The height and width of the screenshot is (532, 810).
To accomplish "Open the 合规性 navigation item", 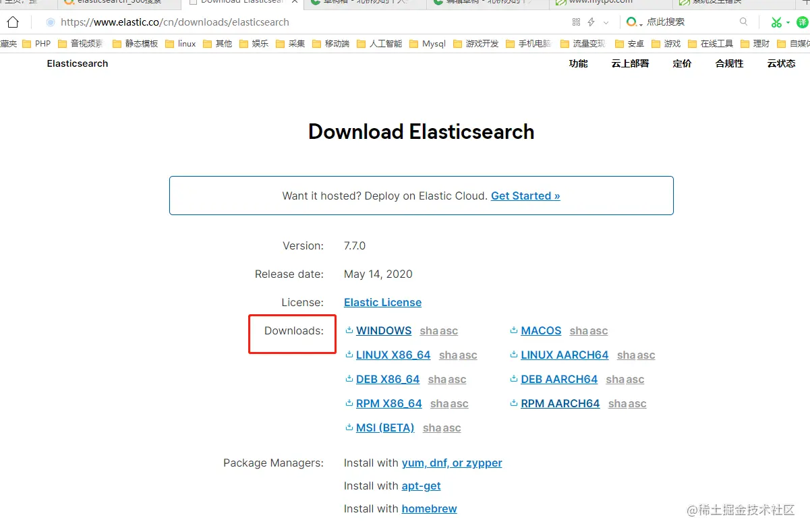I will coord(730,63).
